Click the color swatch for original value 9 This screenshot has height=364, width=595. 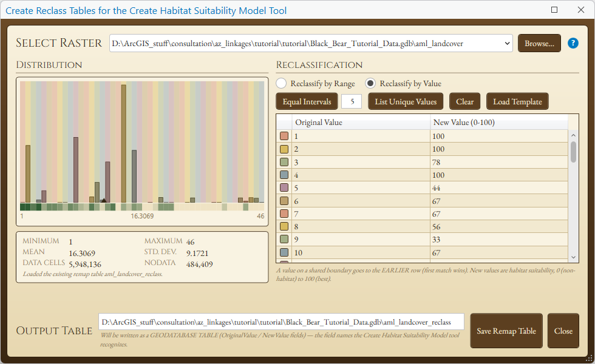[x=284, y=239]
